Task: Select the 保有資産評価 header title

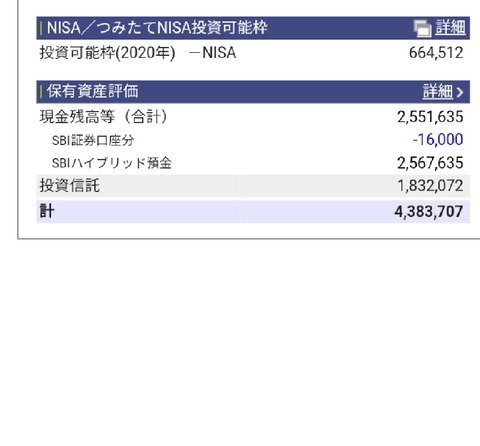Action: [x=92, y=91]
